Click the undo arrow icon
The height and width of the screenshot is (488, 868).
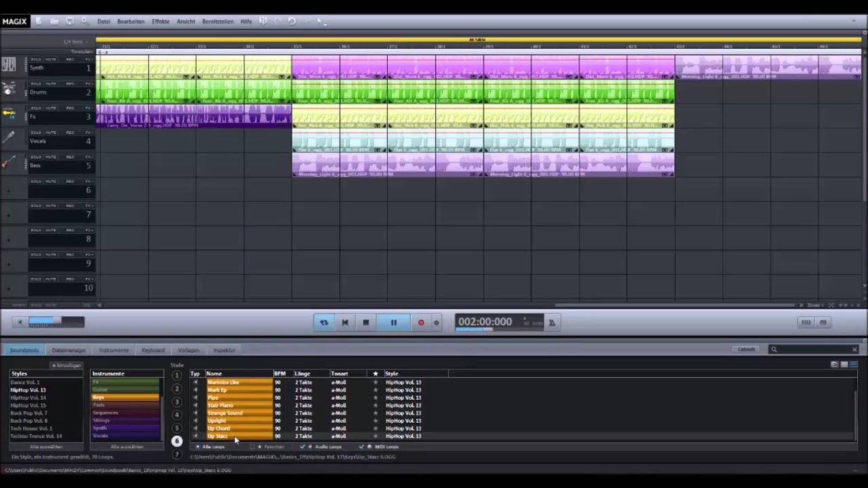click(x=292, y=21)
